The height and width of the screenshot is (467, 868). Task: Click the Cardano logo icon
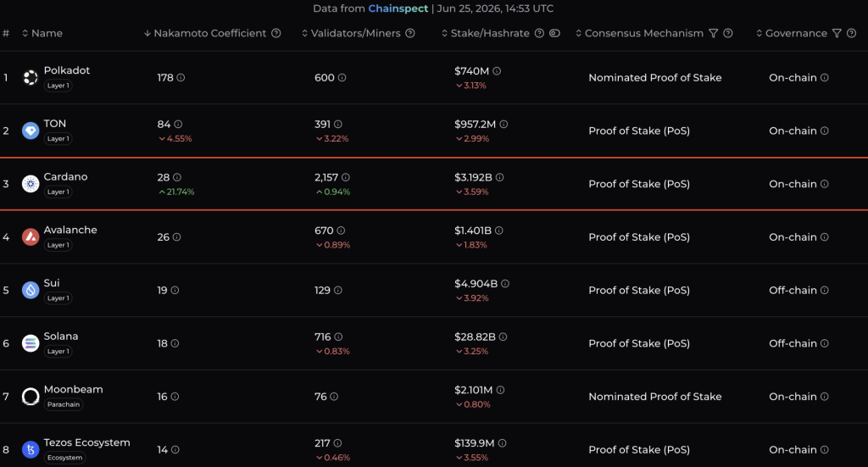pyautogui.click(x=31, y=184)
